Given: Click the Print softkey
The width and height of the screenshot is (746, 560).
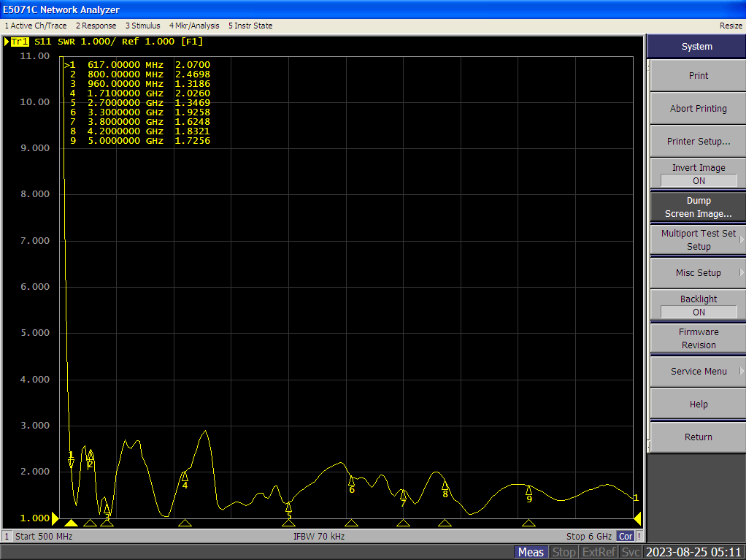Looking at the screenshot, I should click(x=698, y=76).
